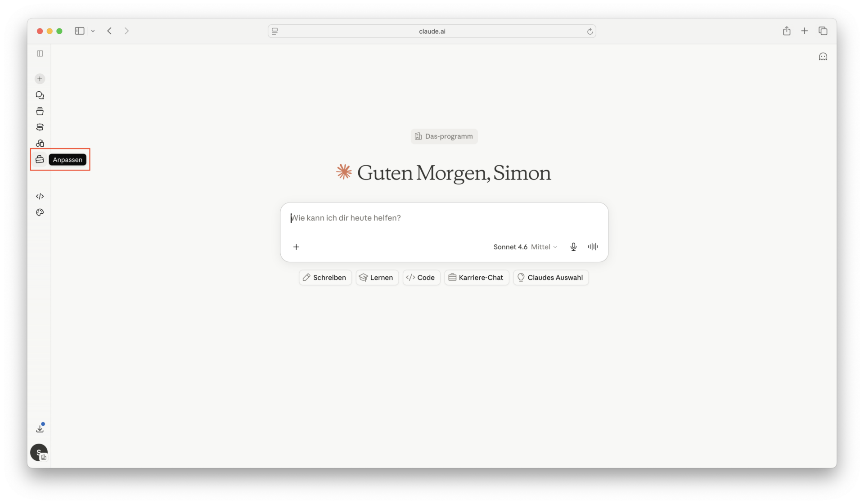Select the Lernen suggestion chip
The height and width of the screenshot is (504, 864).
(377, 278)
